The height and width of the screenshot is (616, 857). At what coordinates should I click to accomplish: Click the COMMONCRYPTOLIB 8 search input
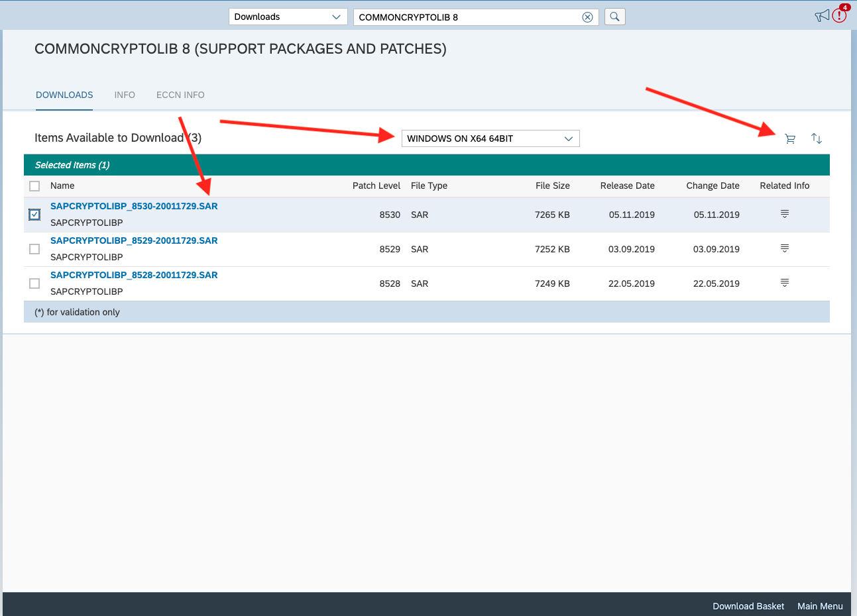coord(467,17)
